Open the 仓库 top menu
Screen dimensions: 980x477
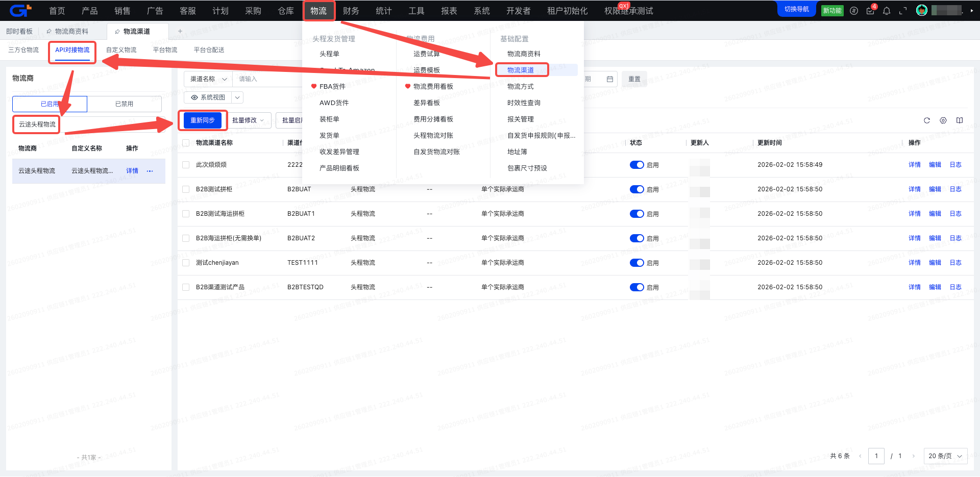[x=286, y=11]
